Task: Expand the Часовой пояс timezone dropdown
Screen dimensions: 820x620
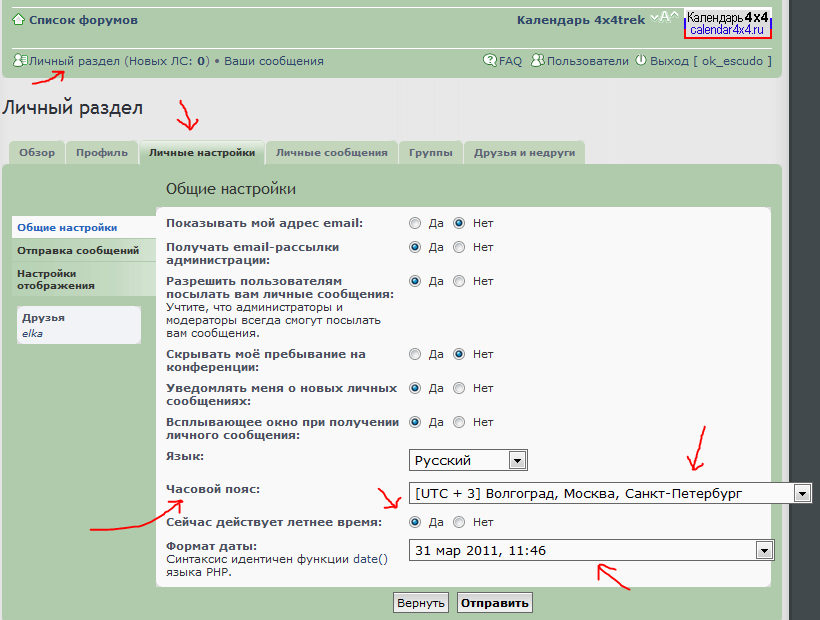Action: [x=801, y=493]
